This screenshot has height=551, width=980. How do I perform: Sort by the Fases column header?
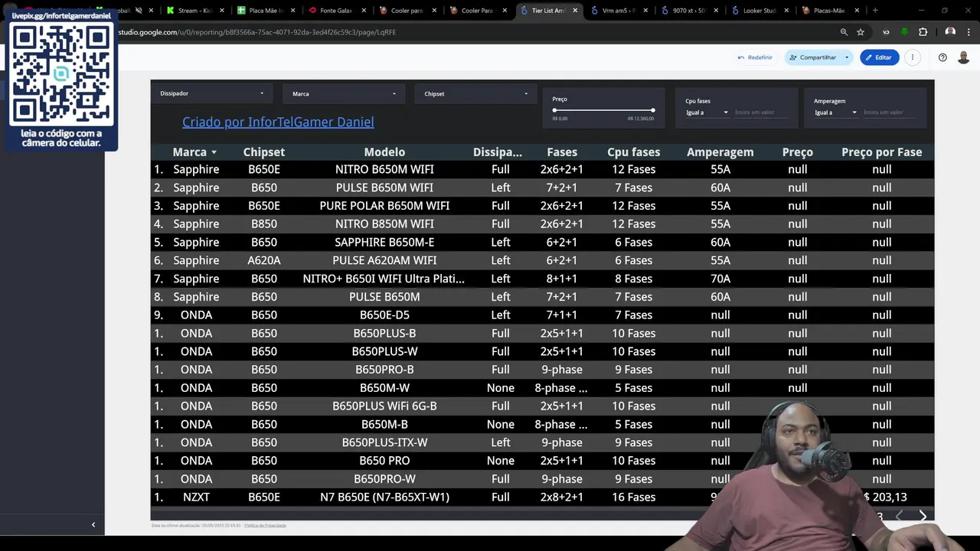562,152
